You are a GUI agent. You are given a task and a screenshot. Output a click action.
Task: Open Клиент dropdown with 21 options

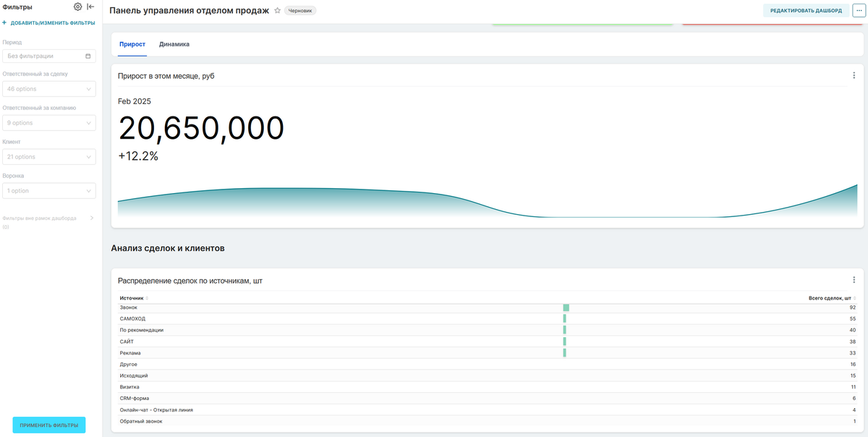tap(49, 156)
